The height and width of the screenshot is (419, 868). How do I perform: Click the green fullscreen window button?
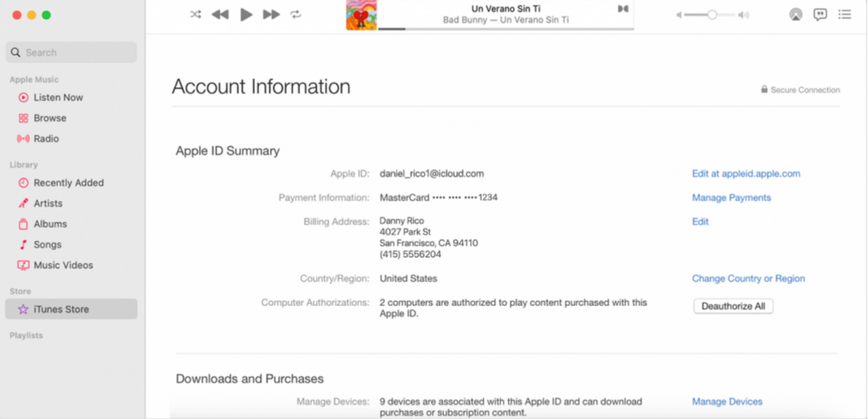point(47,15)
